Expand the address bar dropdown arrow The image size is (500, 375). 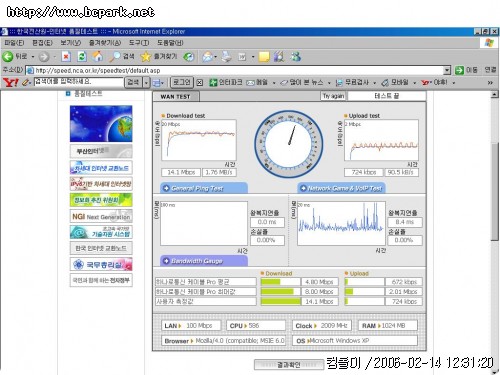447,70
